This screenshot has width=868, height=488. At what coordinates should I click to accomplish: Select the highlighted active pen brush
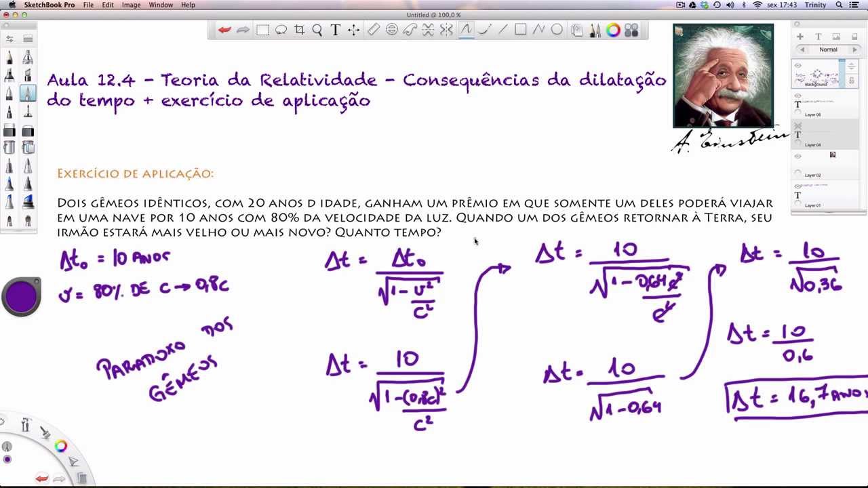pos(28,94)
